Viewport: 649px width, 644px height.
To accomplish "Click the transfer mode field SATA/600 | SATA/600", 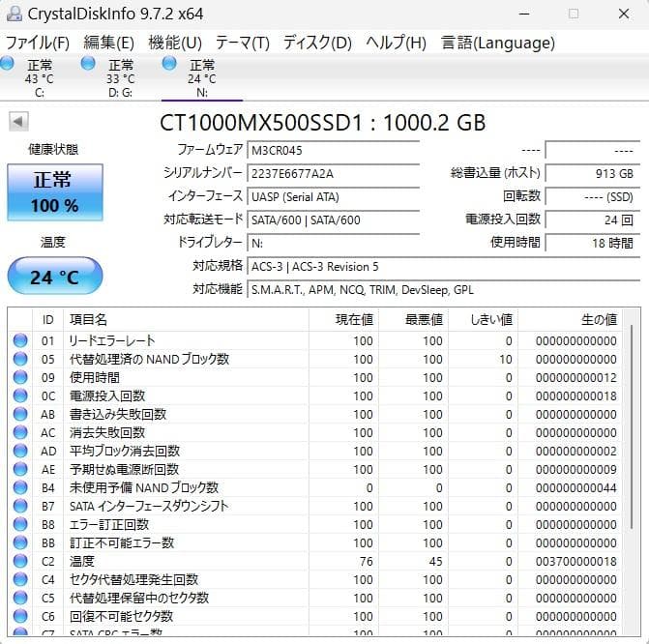I will pos(333,220).
